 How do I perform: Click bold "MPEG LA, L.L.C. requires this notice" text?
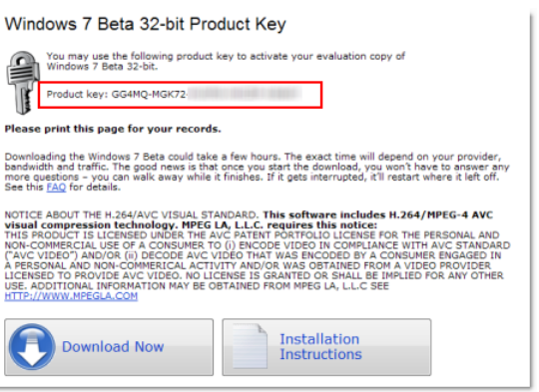tap(279, 225)
